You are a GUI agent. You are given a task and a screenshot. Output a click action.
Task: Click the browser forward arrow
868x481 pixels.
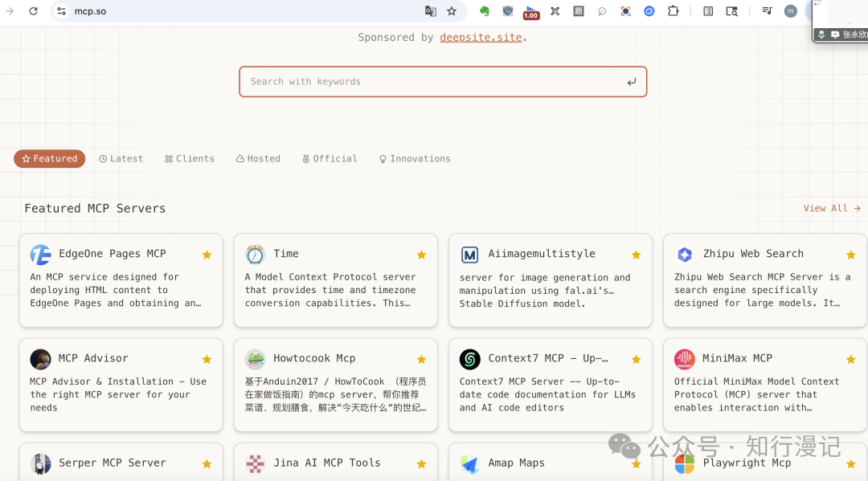(x=10, y=11)
